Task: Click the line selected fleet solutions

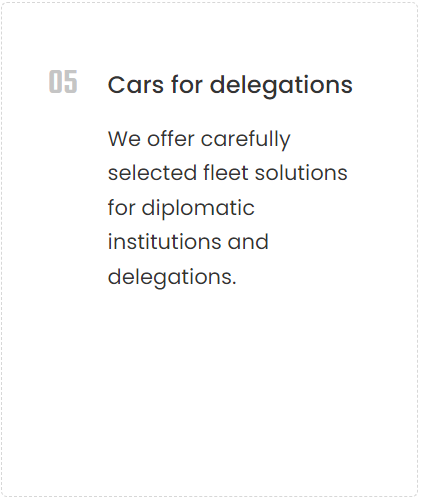Action: pos(228,173)
